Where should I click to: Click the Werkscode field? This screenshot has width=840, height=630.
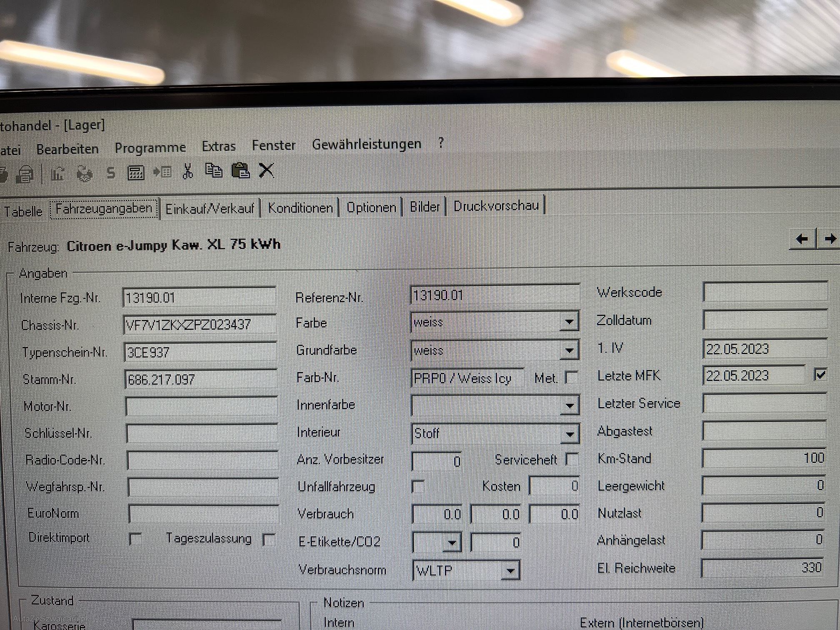tap(765, 292)
